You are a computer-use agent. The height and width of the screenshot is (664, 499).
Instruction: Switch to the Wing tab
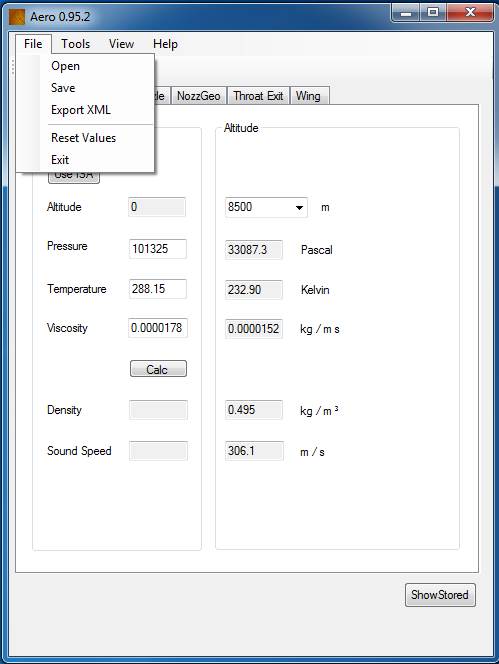[x=308, y=96]
